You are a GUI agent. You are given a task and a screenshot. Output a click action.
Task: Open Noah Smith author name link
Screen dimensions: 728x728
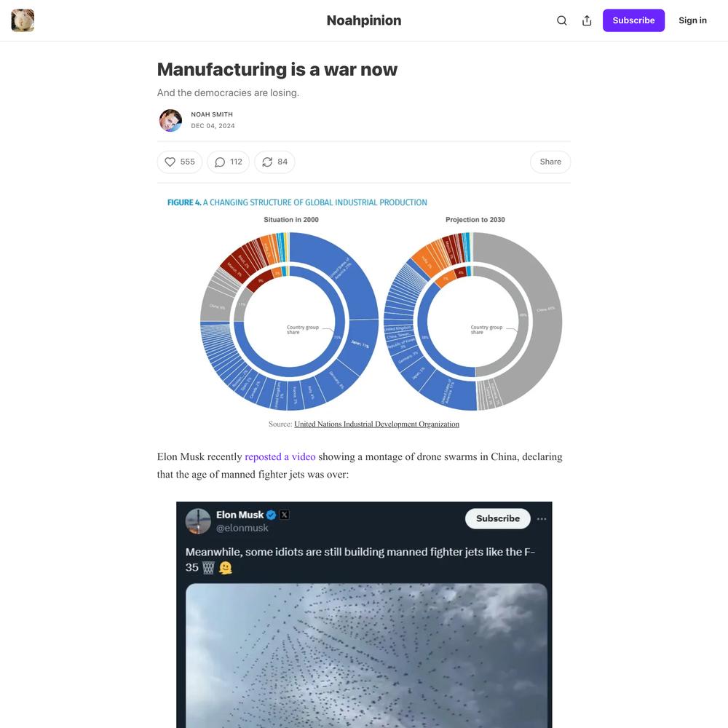pos(212,114)
